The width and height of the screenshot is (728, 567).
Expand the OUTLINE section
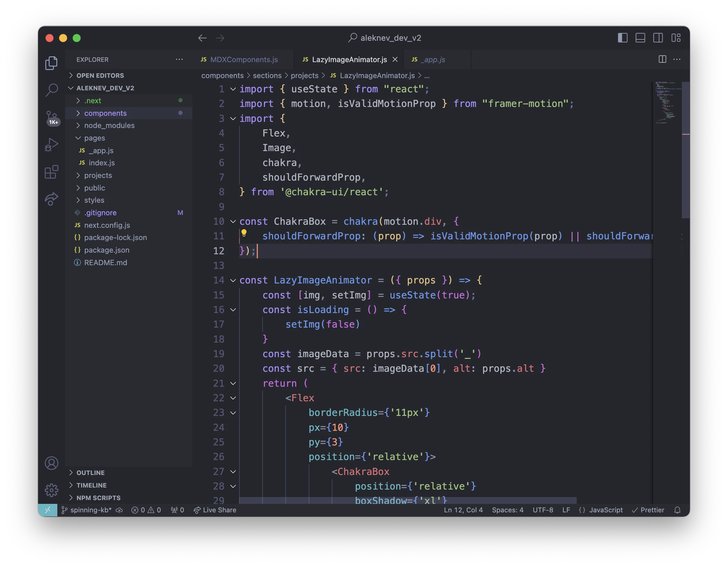[x=90, y=473]
